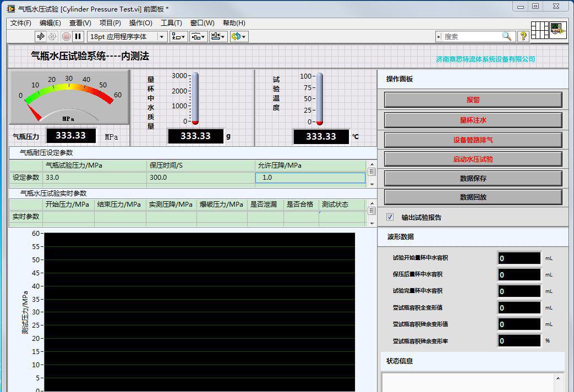Click the Run Continuously icon
The width and height of the screenshot is (574, 392).
53,37
